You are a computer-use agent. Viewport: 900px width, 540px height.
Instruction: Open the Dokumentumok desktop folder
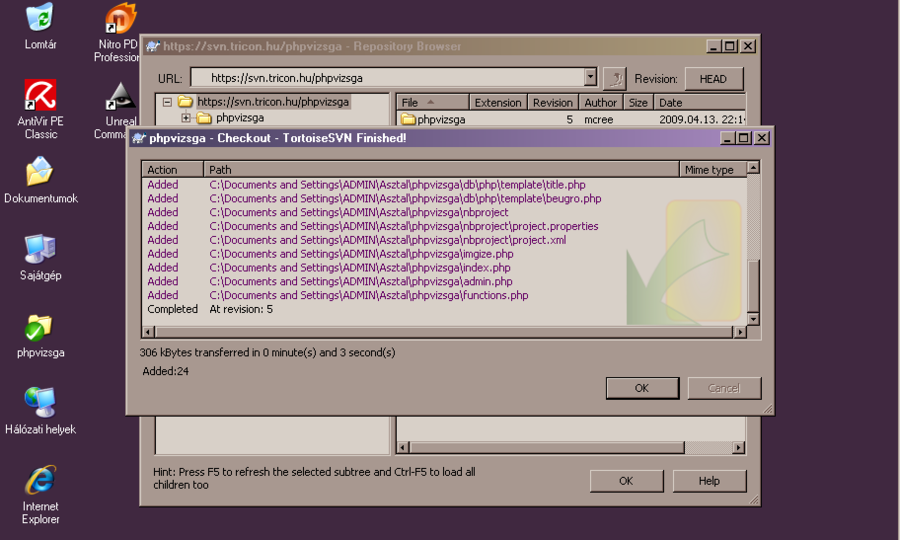(40, 180)
